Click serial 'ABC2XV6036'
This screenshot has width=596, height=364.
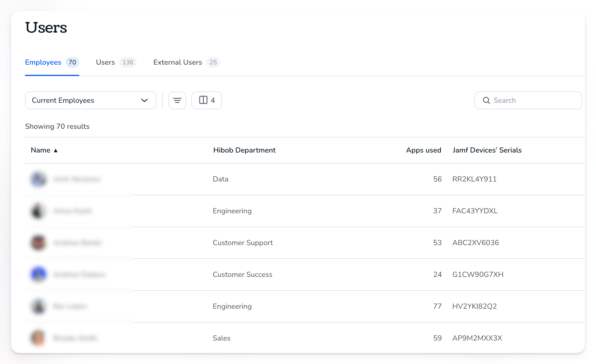pyautogui.click(x=476, y=243)
